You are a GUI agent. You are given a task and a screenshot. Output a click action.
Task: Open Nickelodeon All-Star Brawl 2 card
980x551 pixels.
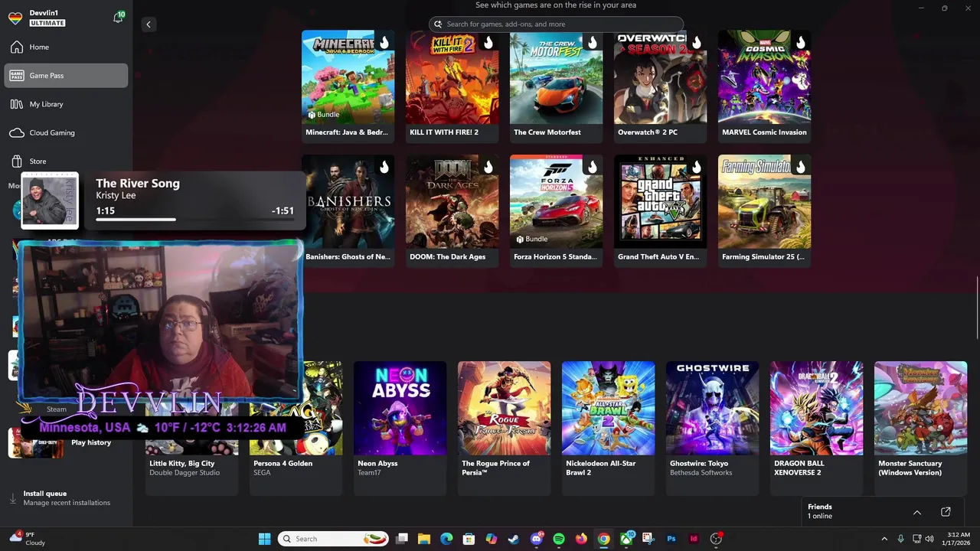point(609,428)
